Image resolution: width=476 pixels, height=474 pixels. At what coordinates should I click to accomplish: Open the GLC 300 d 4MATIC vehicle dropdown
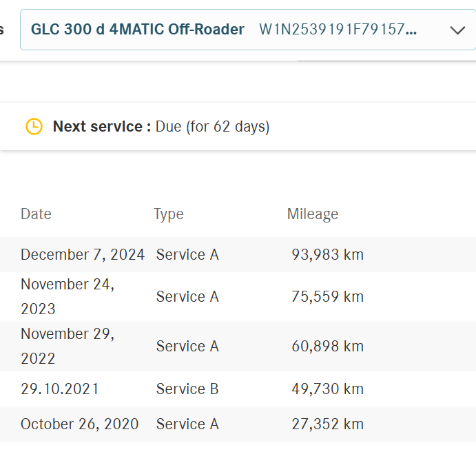pos(248,30)
